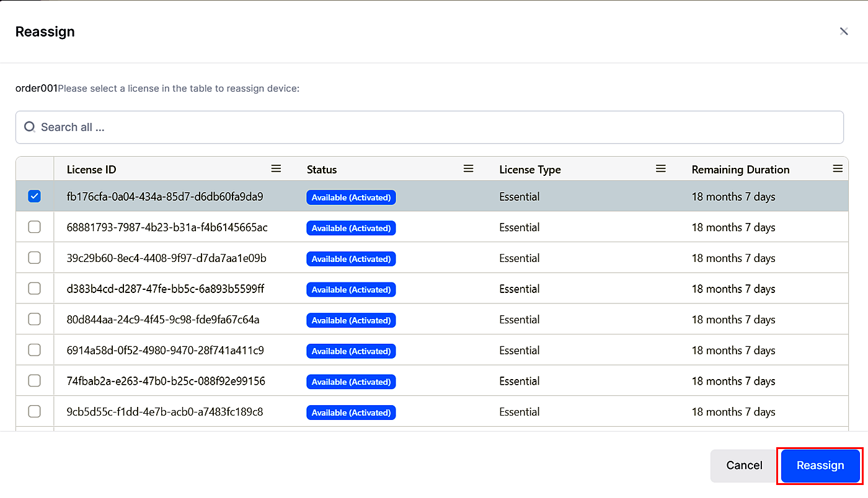Viewport: 868px width, 498px height.
Task: Check the box for license 68881793-7987-4b23-b31a-f4b6145665ac
Action: 35,227
